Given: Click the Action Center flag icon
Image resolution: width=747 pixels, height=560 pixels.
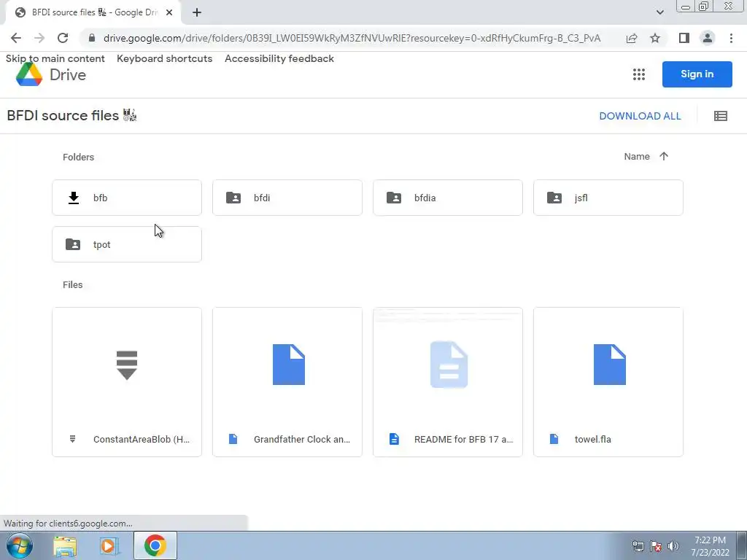Looking at the screenshot, I should tap(656, 546).
